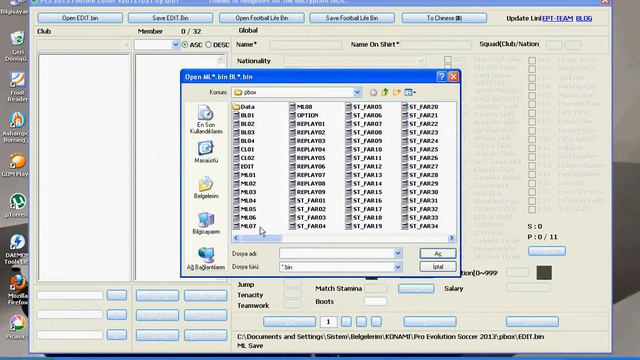640x360 pixels.
Task: Open the Member sort dropdown
Action: tap(175, 44)
